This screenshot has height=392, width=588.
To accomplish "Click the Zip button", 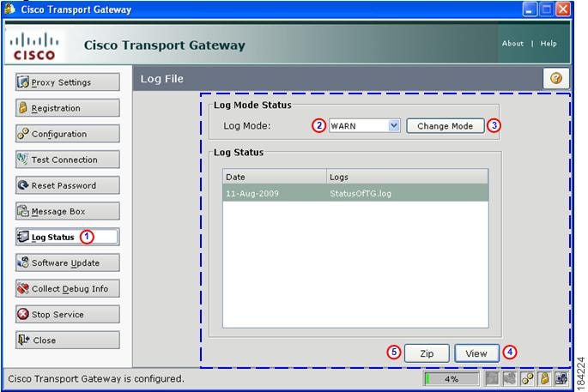I will pos(427,353).
